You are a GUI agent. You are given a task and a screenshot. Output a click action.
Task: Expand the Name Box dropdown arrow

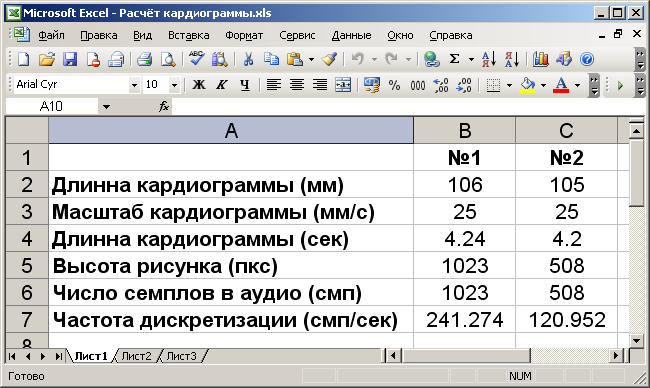pyautogui.click(x=107, y=107)
